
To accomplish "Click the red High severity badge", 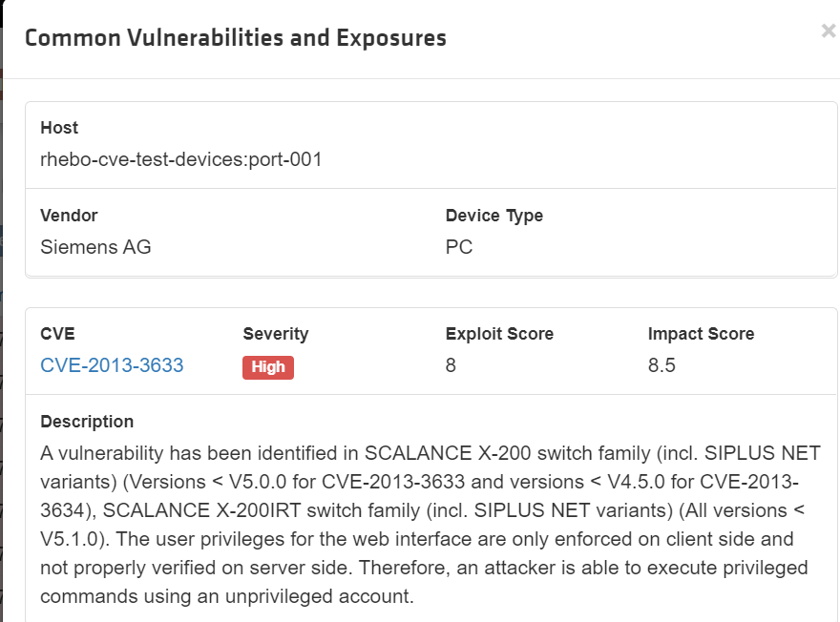I will tap(268, 367).
